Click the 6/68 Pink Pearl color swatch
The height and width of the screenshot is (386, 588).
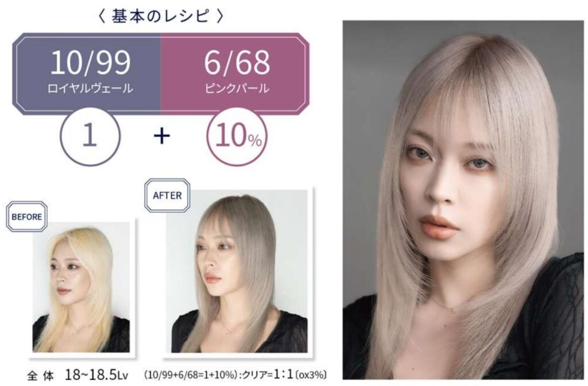tap(235, 74)
